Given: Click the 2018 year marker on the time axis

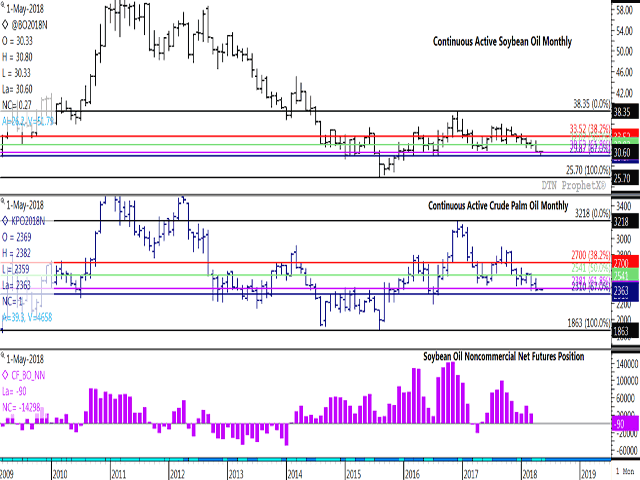Looking at the screenshot, I should pos(529,474).
